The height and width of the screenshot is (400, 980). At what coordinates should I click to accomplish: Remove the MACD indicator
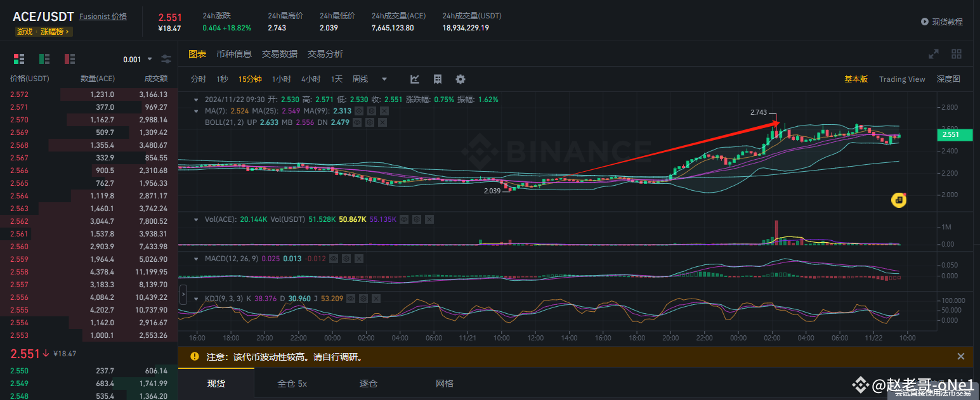(x=360, y=259)
